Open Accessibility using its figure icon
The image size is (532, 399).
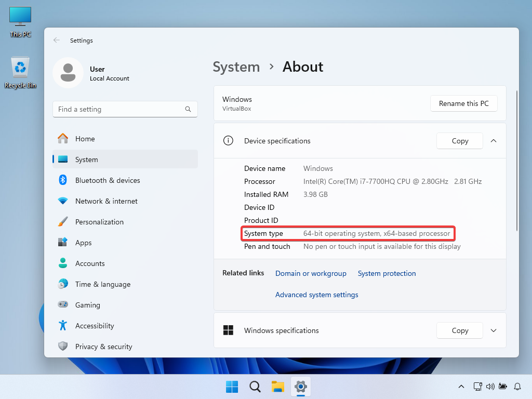click(63, 326)
